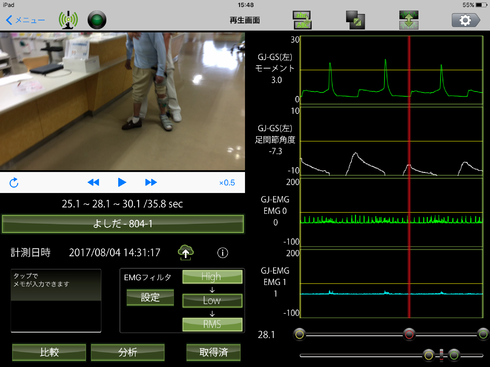490x367 pixels.
Task: Restart the video with the reload icon
Action: tap(14, 183)
